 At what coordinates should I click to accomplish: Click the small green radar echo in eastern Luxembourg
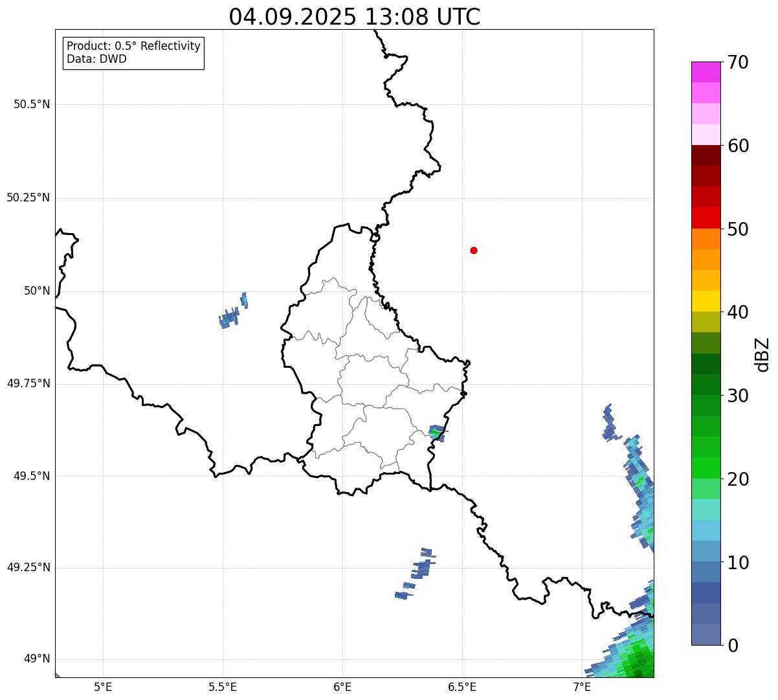[x=436, y=432]
